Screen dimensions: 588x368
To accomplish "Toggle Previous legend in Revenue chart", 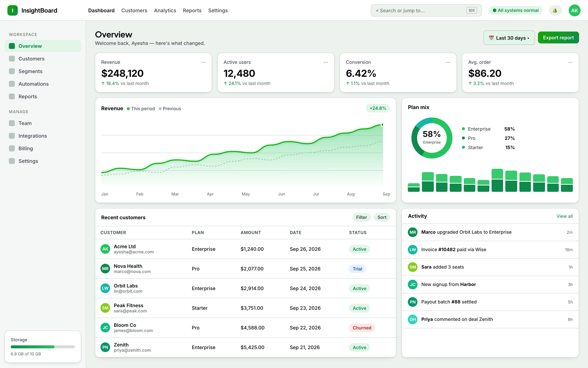I will click(x=170, y=109).
